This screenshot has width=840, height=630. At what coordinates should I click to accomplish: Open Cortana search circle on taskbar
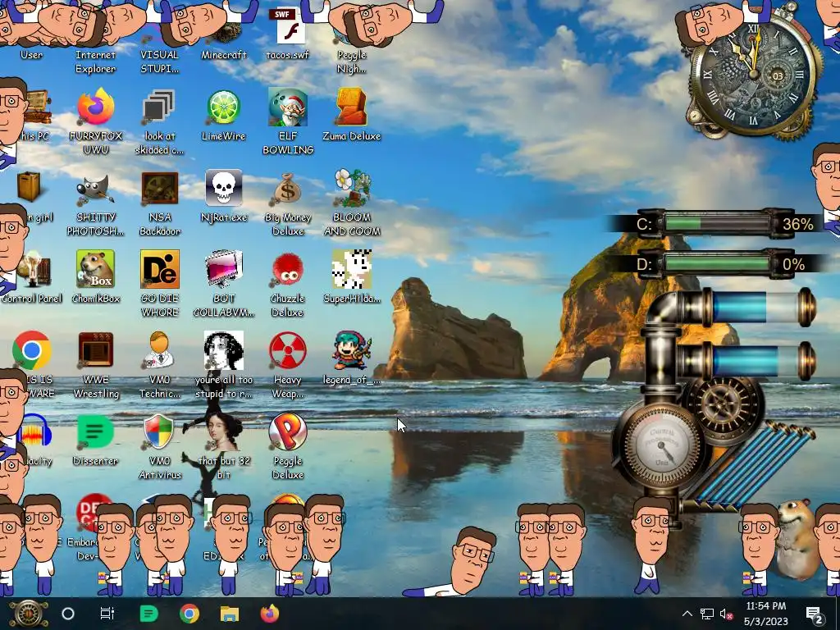68,614
